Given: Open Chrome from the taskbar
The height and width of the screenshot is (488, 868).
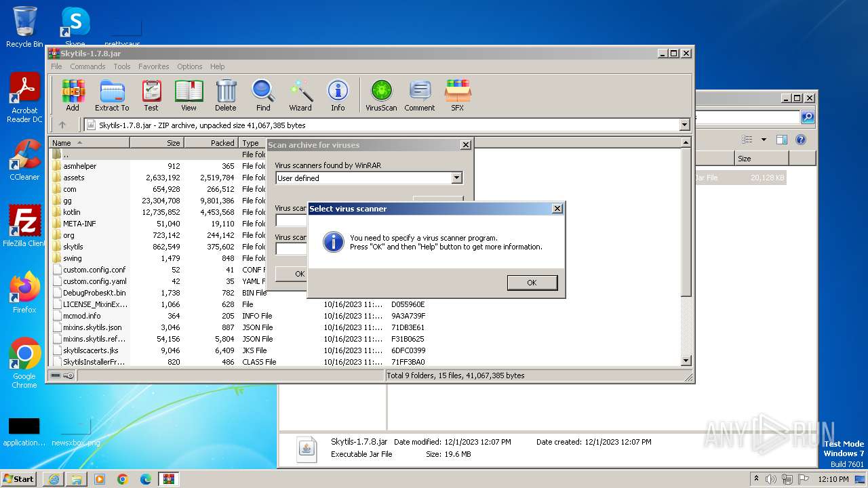Looking at the screenshot, I should [x=123, y=479].
